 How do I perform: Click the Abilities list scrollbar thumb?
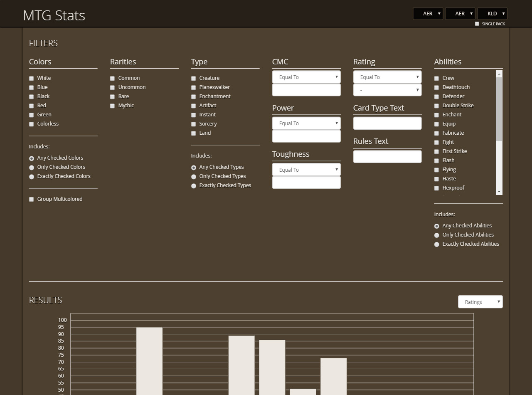[499, 109]
